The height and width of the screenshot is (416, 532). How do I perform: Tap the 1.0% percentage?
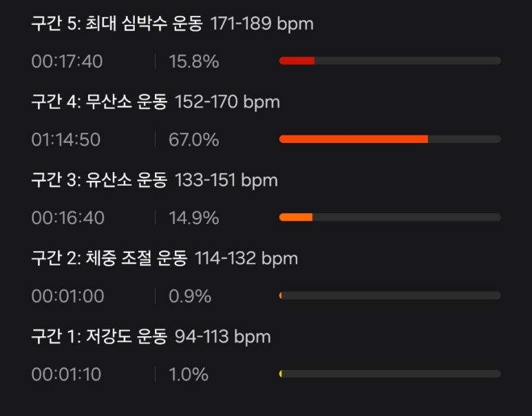pyautogui.click(x=188, y=375)
